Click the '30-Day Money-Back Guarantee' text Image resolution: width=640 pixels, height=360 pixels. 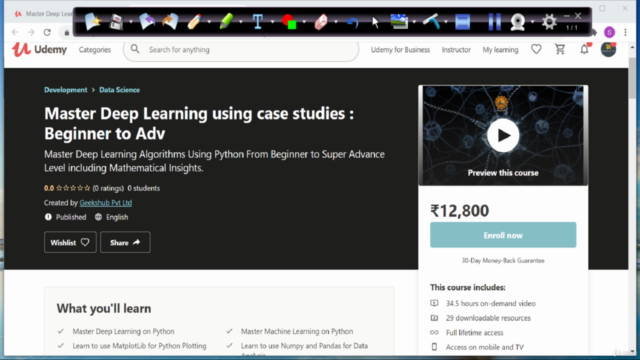pyautogui.click(x=503, y=260)
